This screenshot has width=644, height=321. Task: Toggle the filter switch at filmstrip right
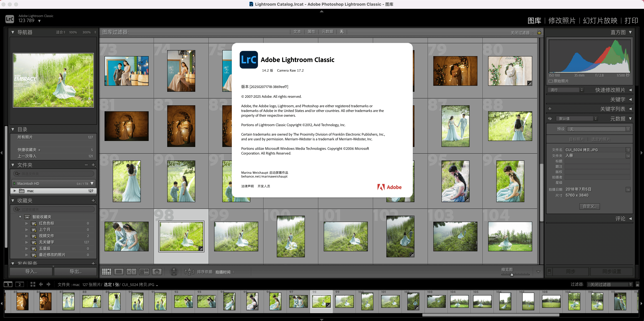click(637, 284)
